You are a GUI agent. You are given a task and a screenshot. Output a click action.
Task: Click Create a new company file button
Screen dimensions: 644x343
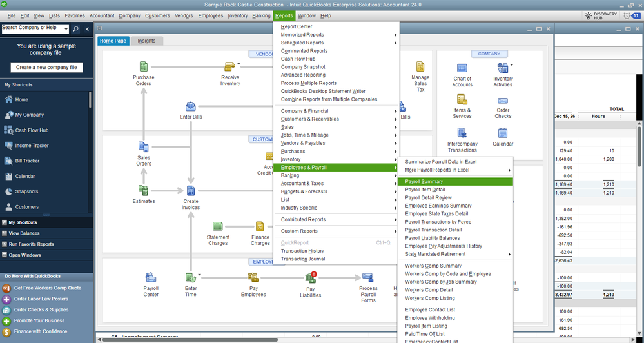tap(46, 67)
